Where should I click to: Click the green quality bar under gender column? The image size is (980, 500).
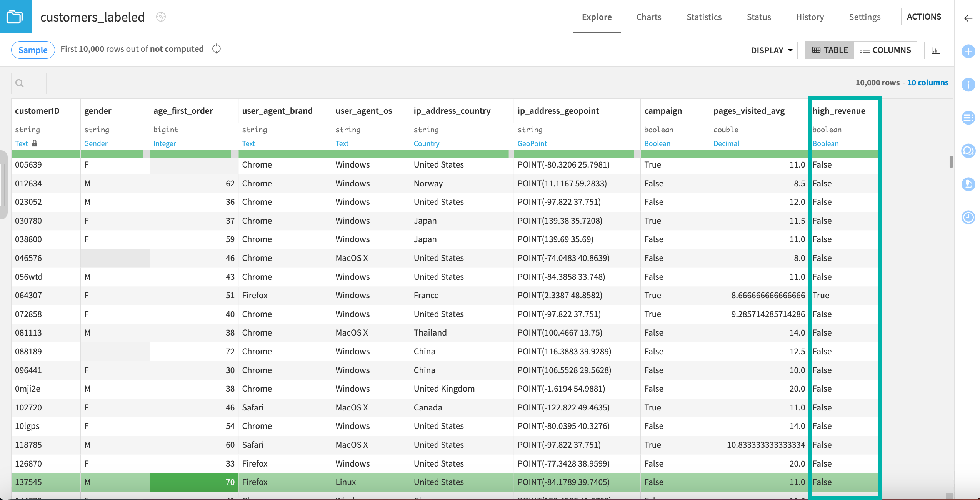point(112,153)
